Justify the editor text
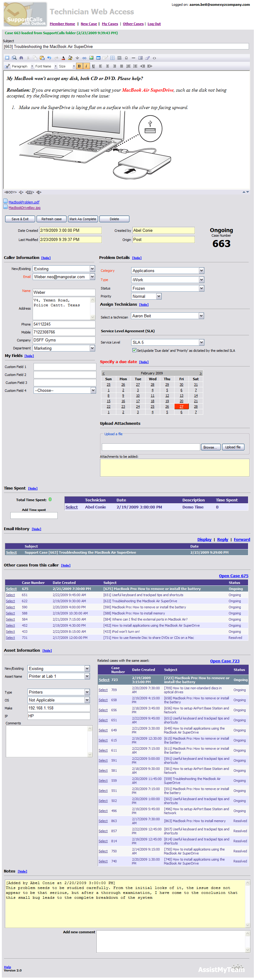This screenshot has width=256, height=980. coord(121,66)
